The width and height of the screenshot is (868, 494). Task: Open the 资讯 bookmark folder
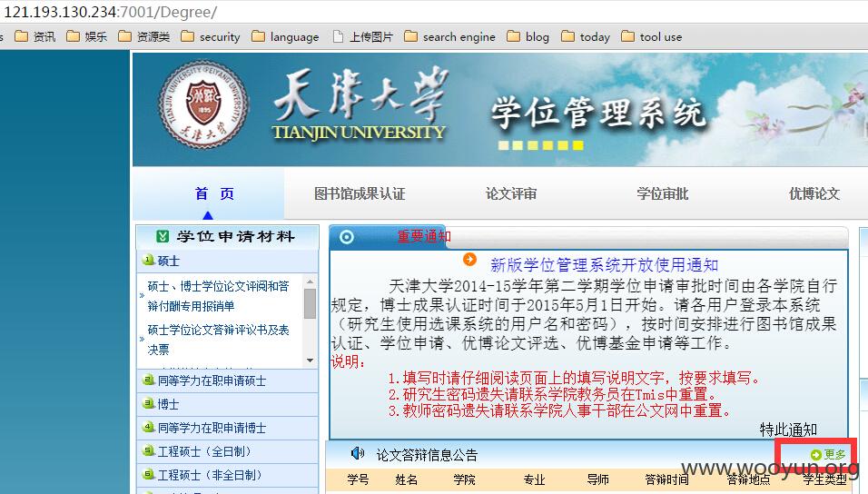click(x=35, y=37)
